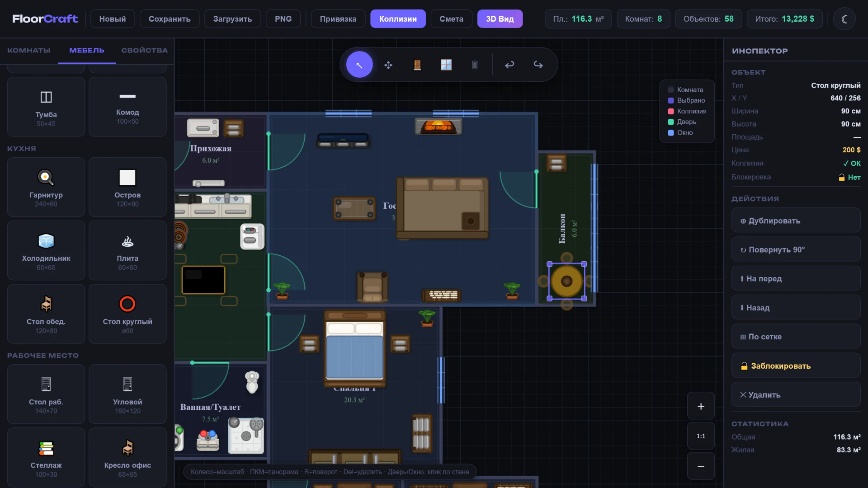Toggle dark mode moon icon
This screenshot has height=488, width=868.
pos(844,19)
